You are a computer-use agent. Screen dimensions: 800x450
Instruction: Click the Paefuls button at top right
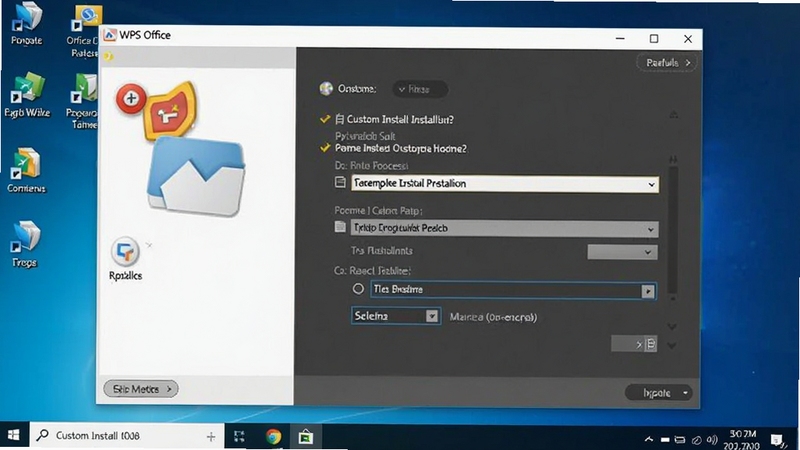[667, 63]
